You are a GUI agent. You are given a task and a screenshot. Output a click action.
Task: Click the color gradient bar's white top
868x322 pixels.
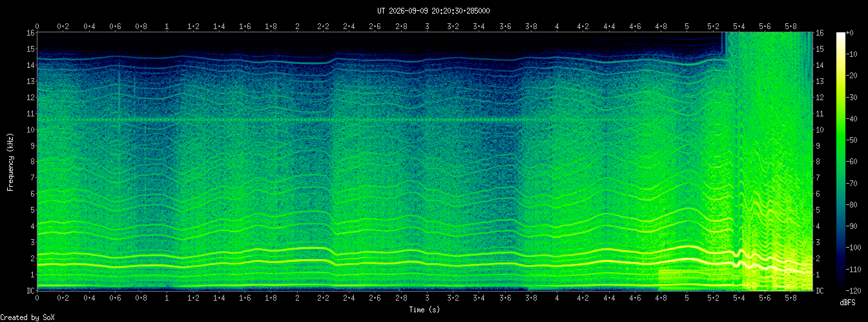coord(840,34)
